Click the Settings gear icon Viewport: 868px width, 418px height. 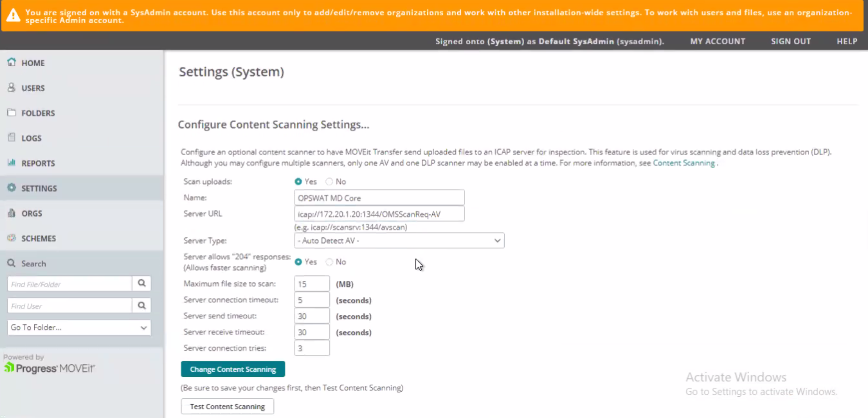point(11,188)
